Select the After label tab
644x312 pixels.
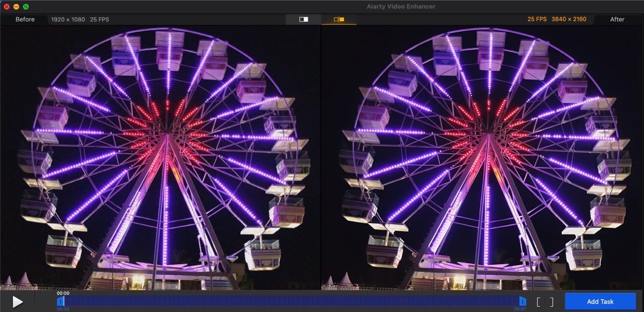617,19
